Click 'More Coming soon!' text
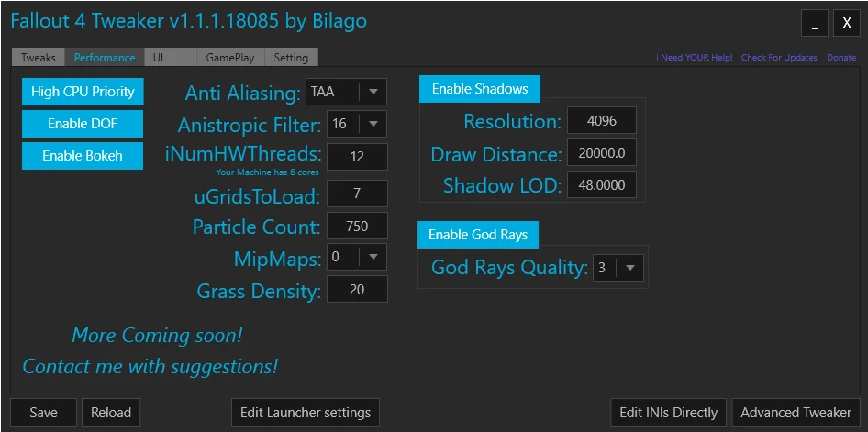 click(x=157, y=335)
